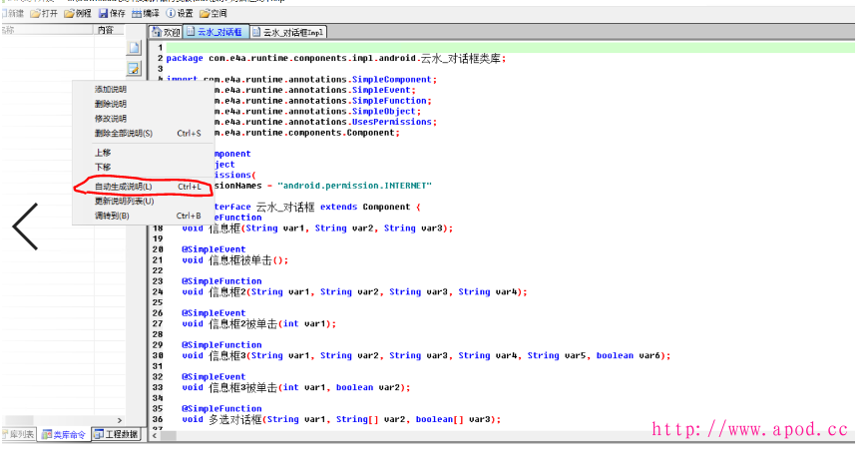Viewport: 868px width, 456px height.
Task: Switch to the 云水_对话框Impl editor tab
Action: 288,33
